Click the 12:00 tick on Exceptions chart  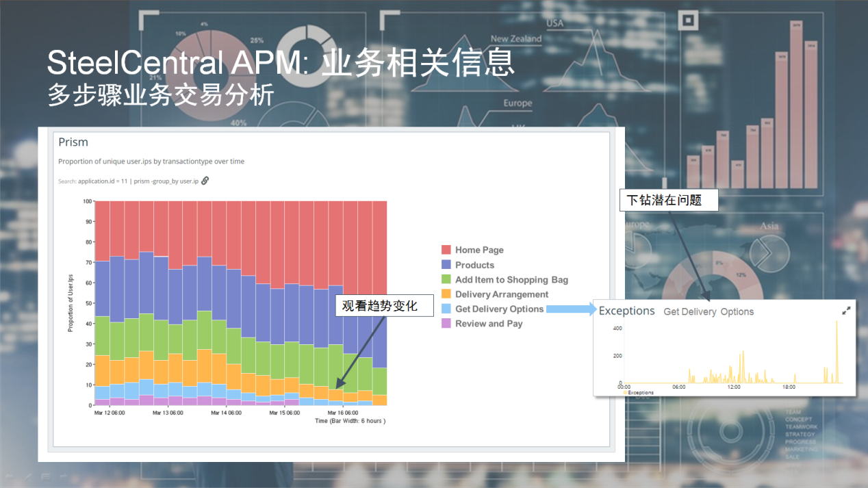pyautogui.click(x=733, y=387)
